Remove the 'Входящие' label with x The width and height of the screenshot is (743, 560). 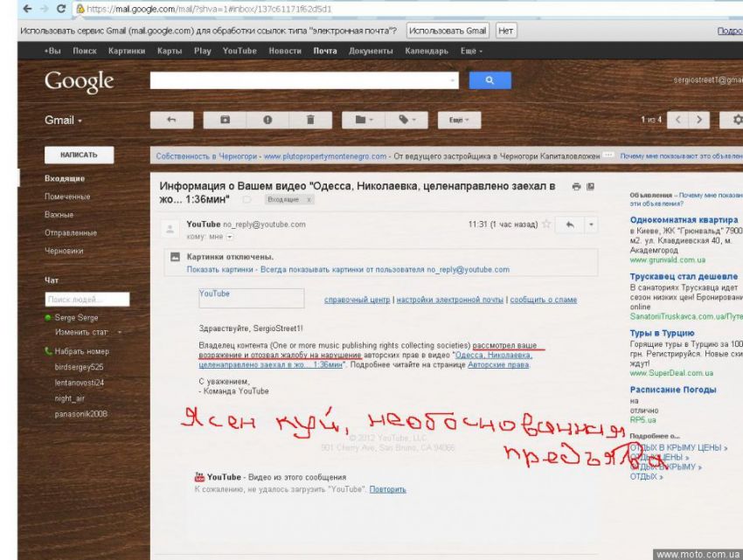click(x=309, y=199)
